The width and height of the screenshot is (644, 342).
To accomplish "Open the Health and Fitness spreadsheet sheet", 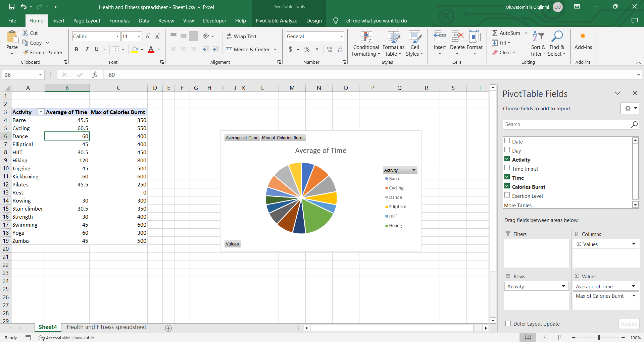I will [x=106, y=327].
